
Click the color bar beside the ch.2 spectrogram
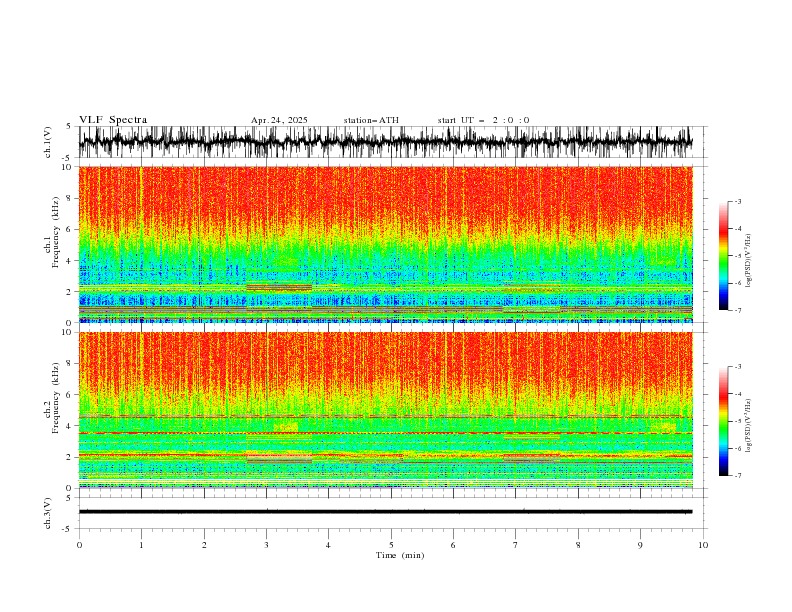click(723, 421)
